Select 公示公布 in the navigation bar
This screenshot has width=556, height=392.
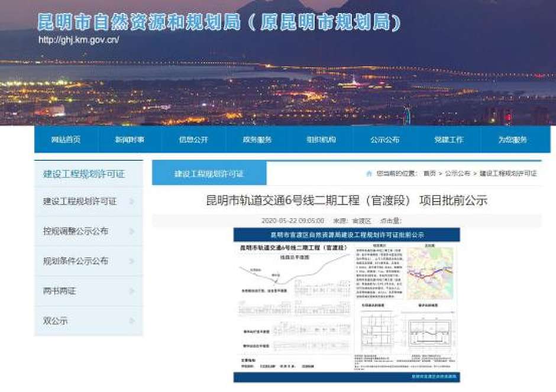385,140
